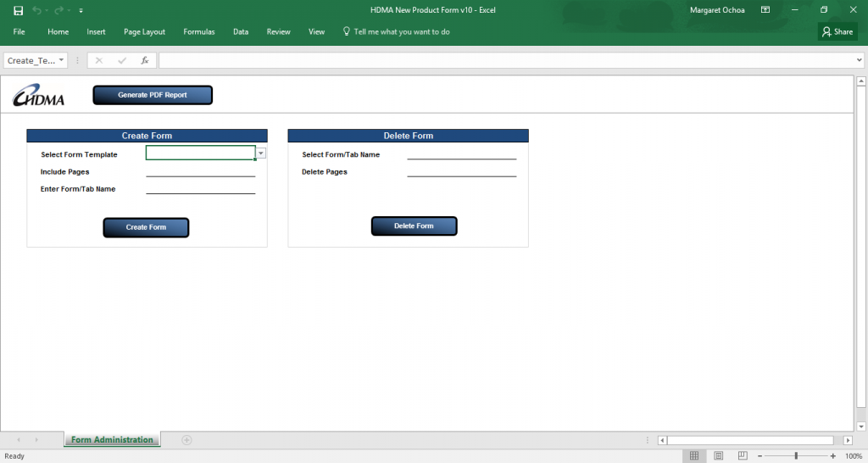This screenshot has height=463, width=868.
Task: Click the tab bar split handle dots
Action: coord(647,440)
